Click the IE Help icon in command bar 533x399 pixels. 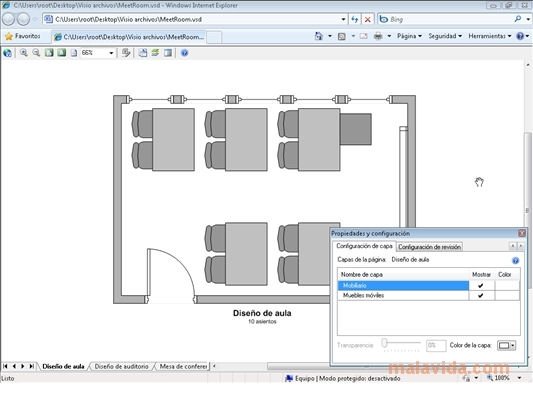[520, 36]
